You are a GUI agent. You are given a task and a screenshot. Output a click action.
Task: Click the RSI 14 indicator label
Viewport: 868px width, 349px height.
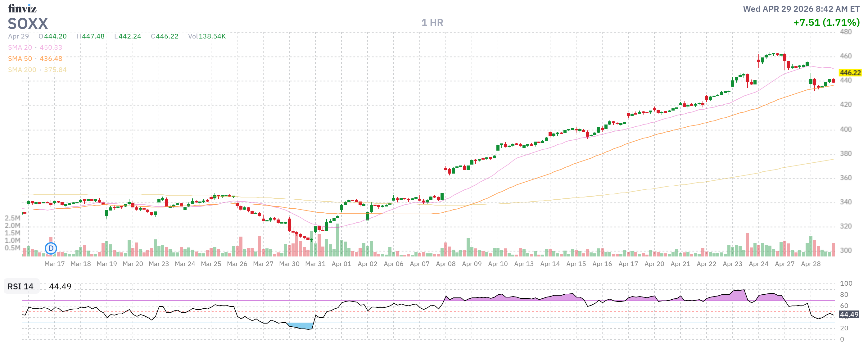[x=20, y=287]
